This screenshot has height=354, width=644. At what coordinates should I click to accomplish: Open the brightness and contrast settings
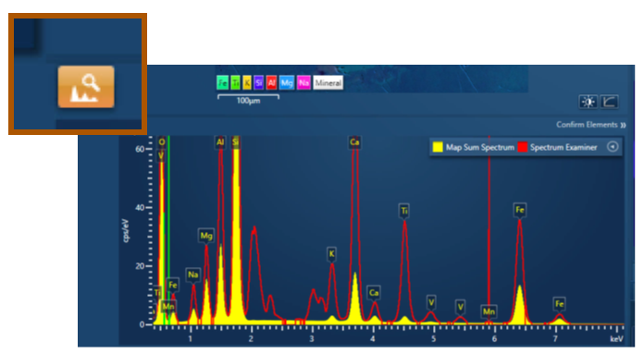(588, 102)
